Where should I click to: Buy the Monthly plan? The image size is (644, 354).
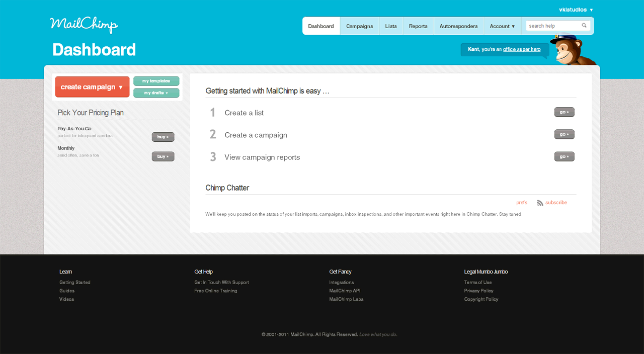click(163, 156)
